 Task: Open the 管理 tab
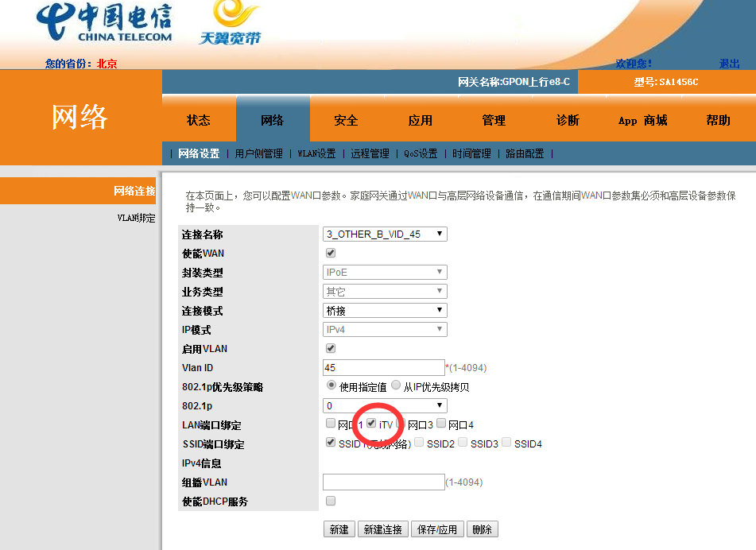click(x=494, y=120)
